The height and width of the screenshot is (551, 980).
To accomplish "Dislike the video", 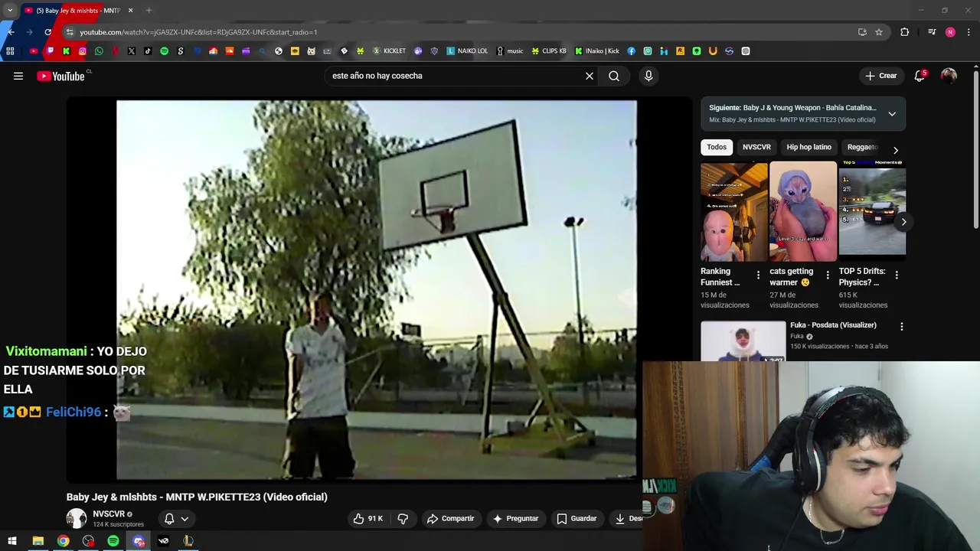I will click(x=403, y=519).
